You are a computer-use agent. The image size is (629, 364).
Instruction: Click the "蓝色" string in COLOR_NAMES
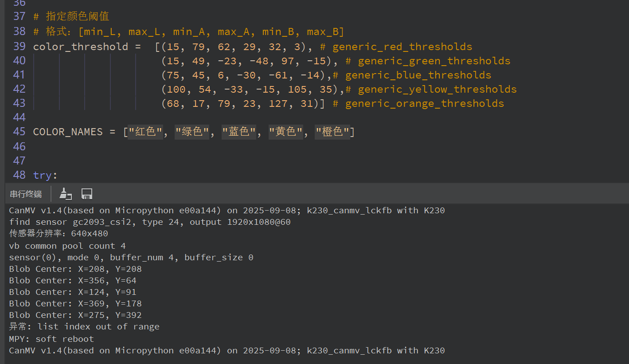click(238, 132)
